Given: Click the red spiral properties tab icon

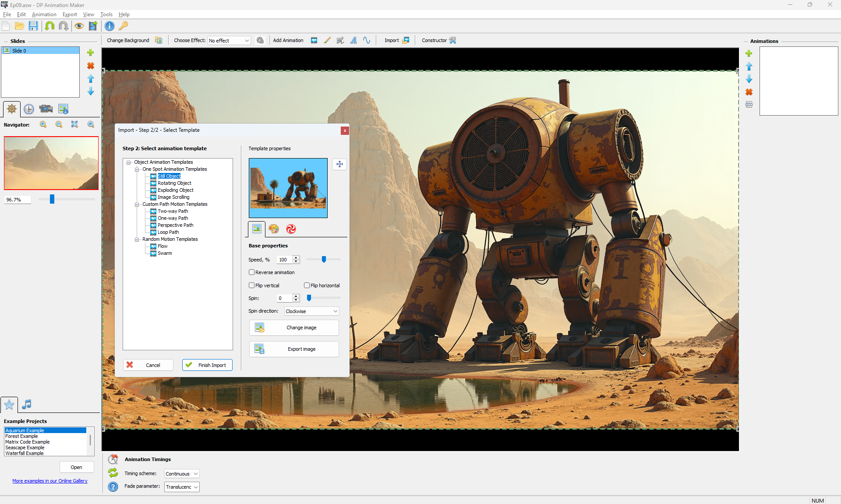Looking at the screenshot, I should (x=291, y=229).
